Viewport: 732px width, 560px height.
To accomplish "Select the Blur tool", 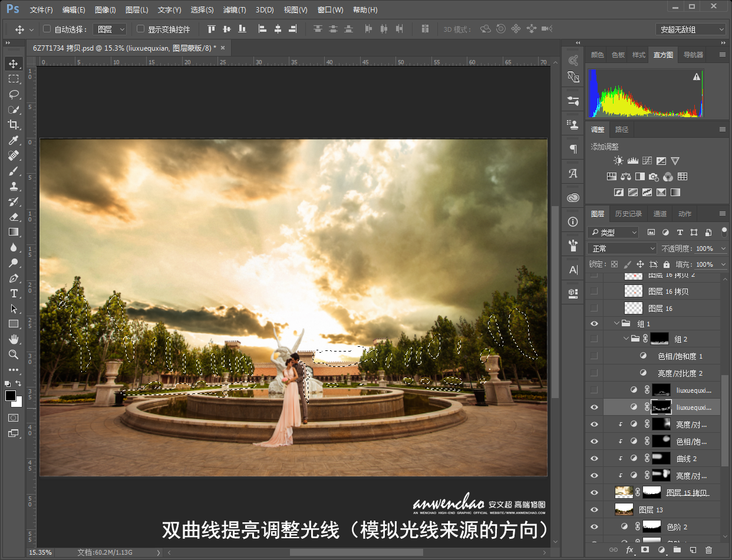I will pos(14,247).
